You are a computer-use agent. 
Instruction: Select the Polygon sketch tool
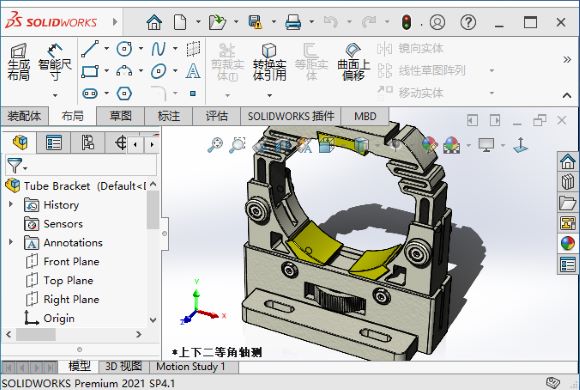click(x=124, y=93)
